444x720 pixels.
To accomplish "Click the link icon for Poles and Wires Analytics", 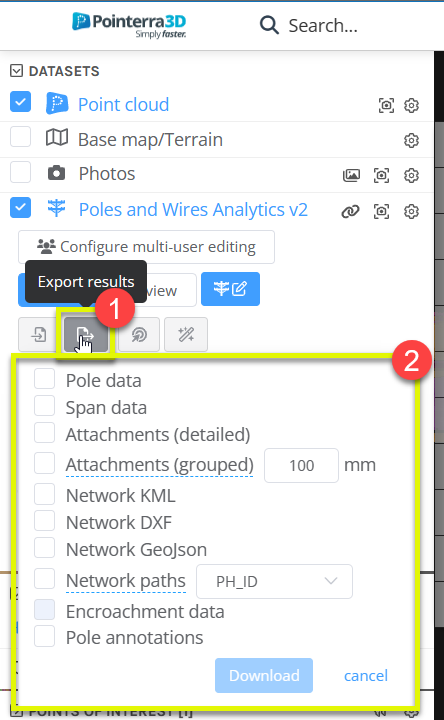I will pos(350,211).
